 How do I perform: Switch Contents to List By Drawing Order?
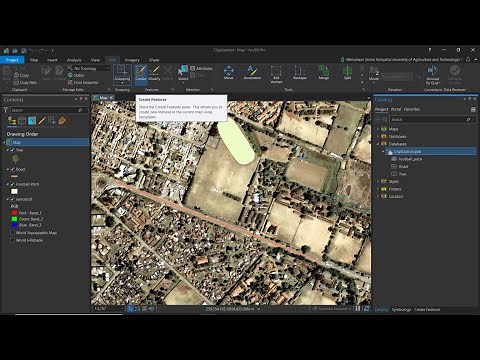12,121
